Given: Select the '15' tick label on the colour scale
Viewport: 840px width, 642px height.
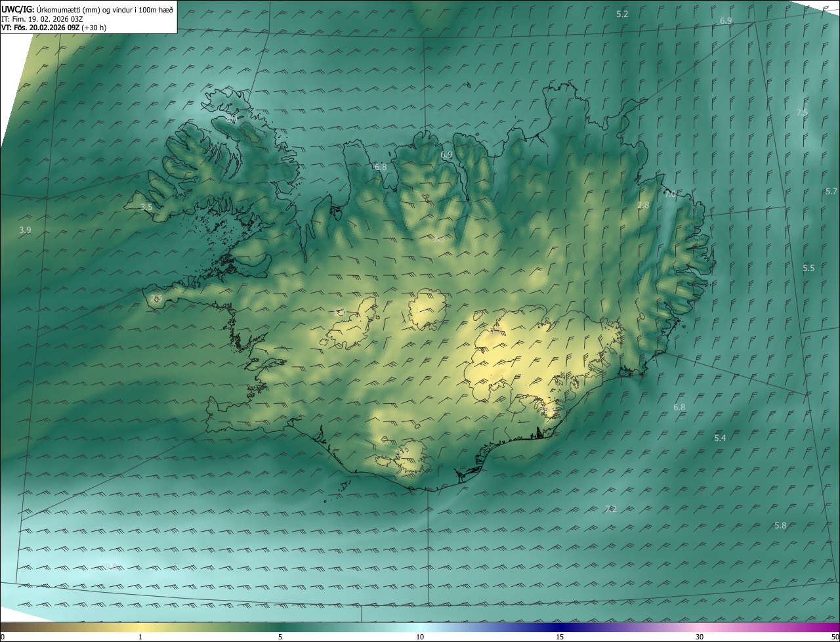Looking at the screenshot, I should pyautogui.click(x=560, y=637).
